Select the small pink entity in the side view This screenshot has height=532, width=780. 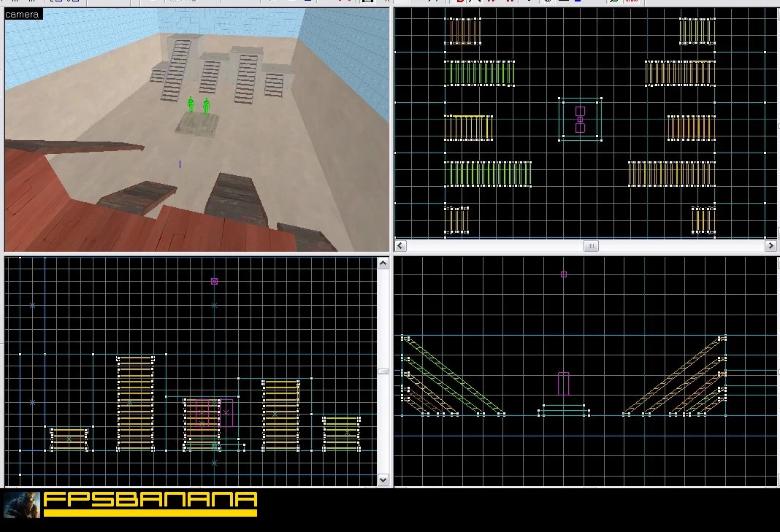[564, 274]
